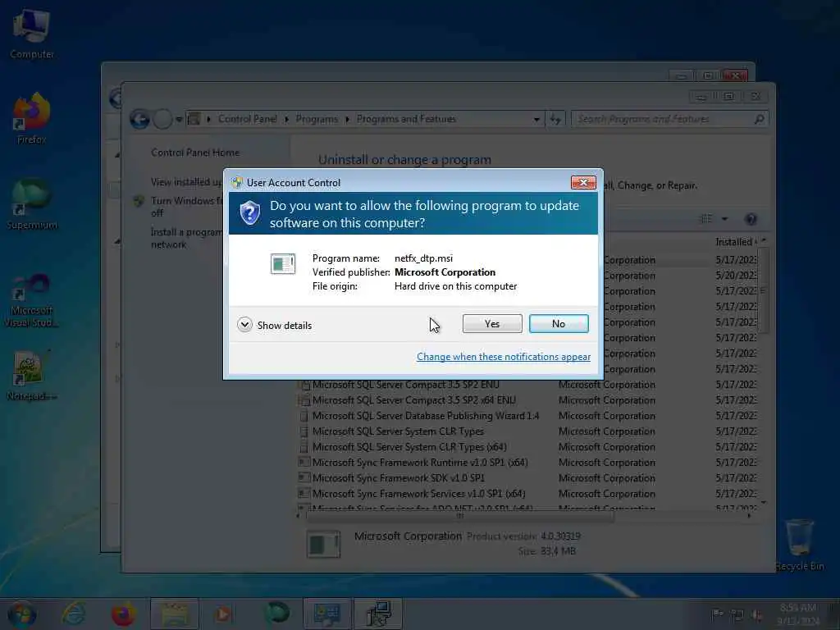
Task: Open Firefox desktop shortcut
Action: [x=32, y=119]
